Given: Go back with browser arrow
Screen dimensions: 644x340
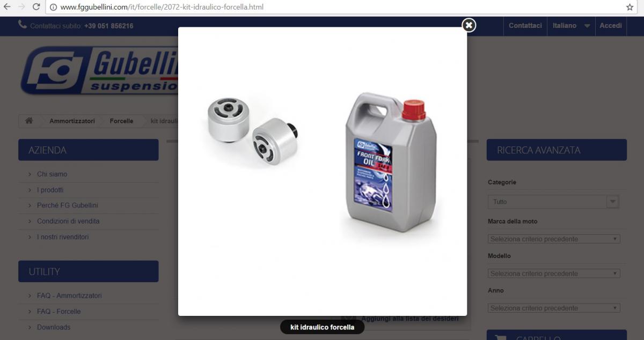Looking at the screenshot, I should point(7,7).
